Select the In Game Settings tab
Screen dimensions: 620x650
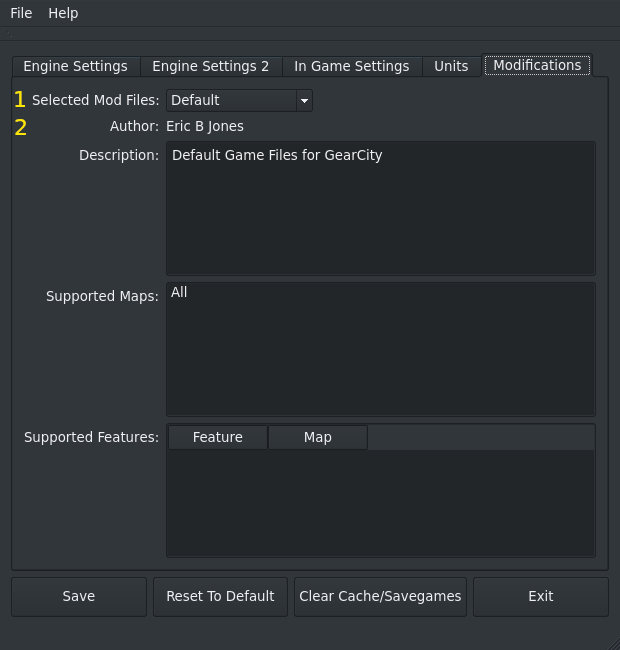coord(351,66)
